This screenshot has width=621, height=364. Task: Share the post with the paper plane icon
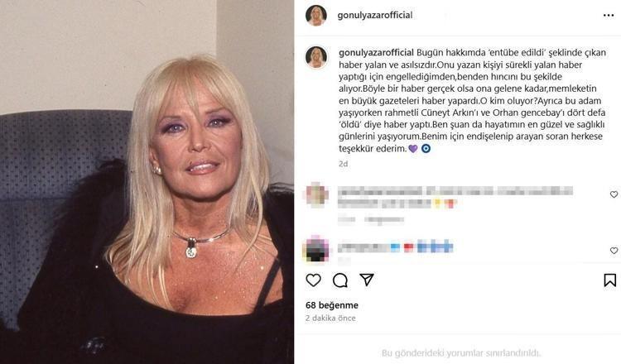pos(367,280)
